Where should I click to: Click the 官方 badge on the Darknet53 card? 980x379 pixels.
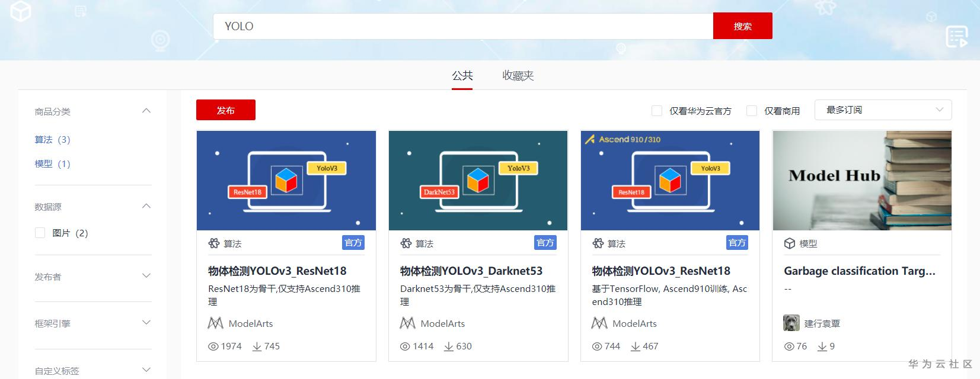click(x=545, y=243)
